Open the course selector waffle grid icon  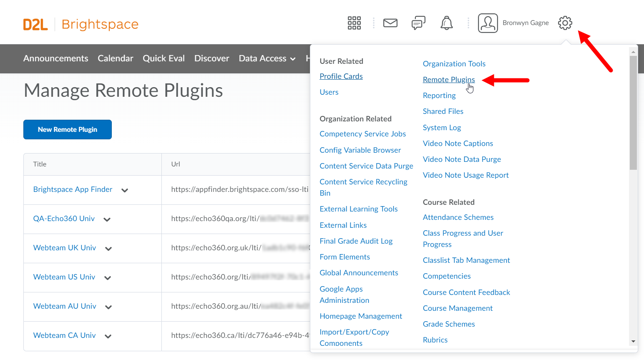click(354, 23)
